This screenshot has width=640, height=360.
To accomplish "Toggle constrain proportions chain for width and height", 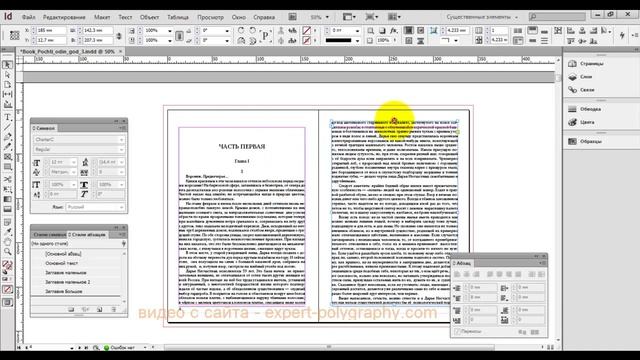I will point(119,36).
